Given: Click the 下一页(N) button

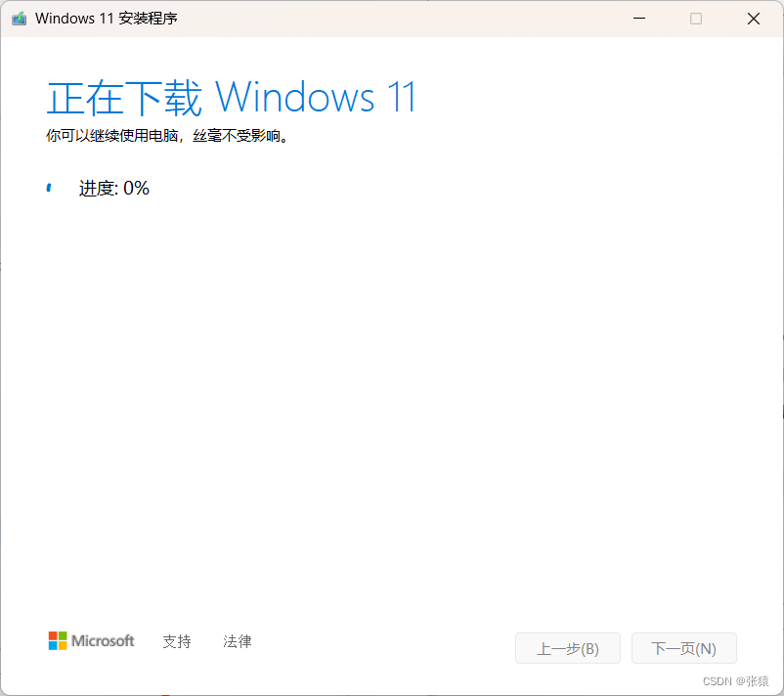Looking at the screenshot, I should click(x=683, y=648).
